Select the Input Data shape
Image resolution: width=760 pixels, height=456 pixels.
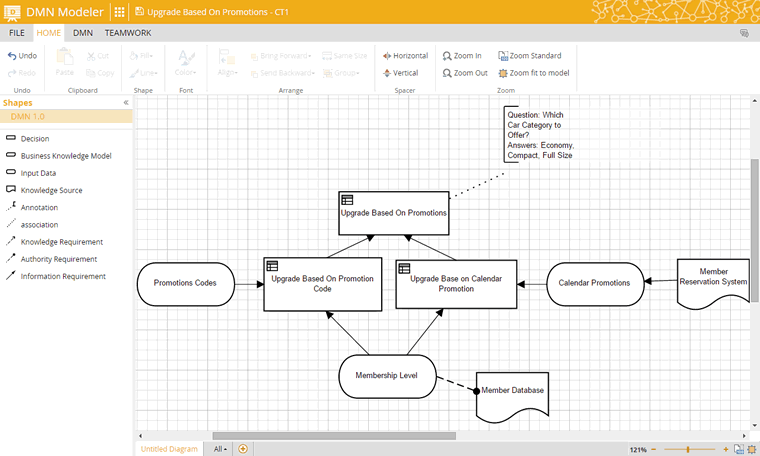[x=31, y=173]
